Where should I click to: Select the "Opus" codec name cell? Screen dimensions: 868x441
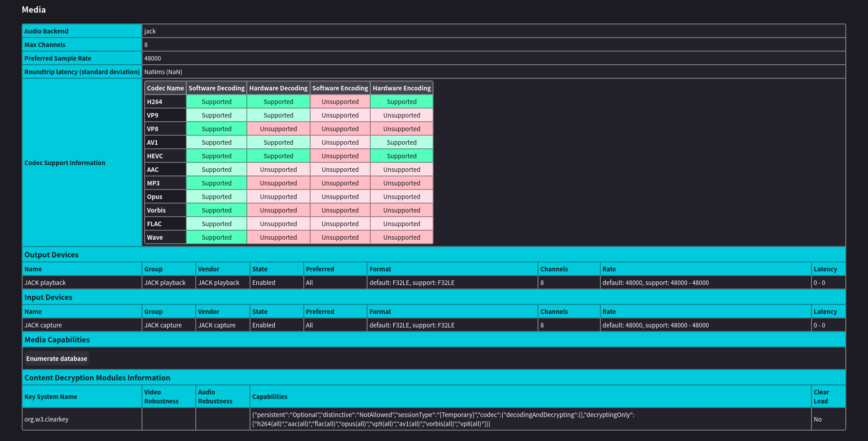coord(165,197)
